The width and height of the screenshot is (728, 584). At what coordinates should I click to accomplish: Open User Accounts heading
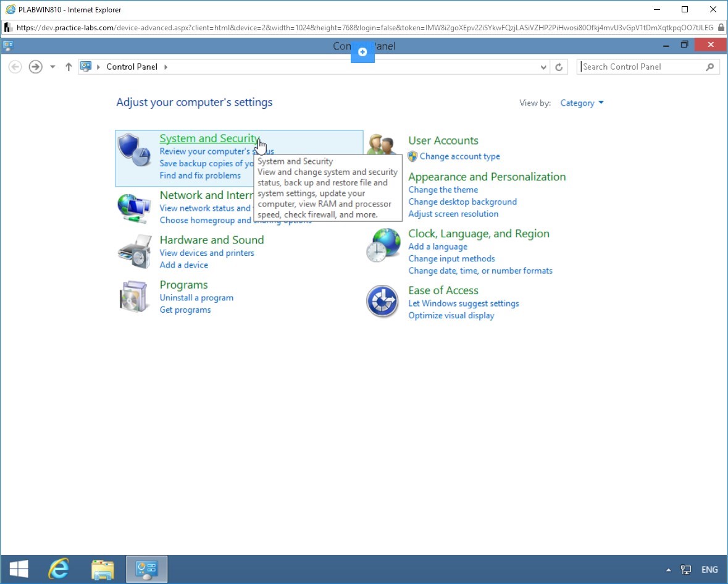point(443,140)
